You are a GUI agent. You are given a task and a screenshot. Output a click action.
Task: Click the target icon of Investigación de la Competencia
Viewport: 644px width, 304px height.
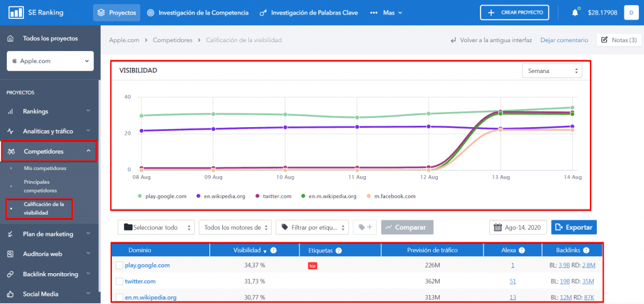(x=151, y=13)
